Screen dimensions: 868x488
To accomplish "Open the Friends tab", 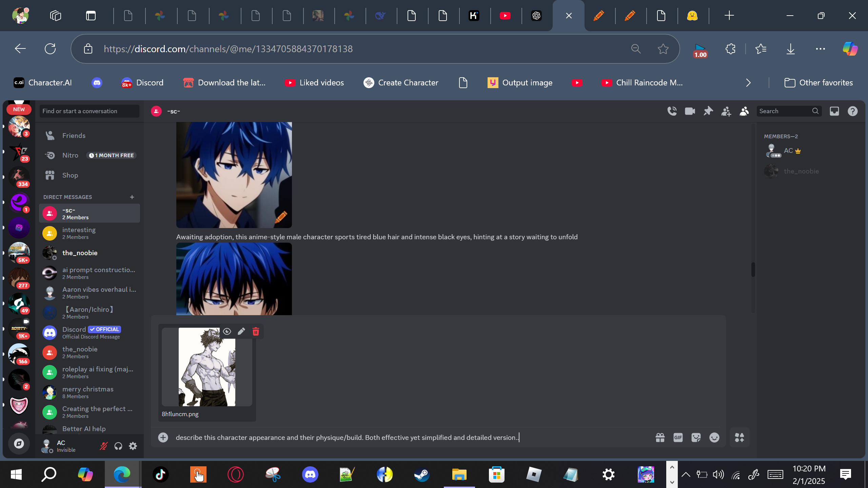I will [74, 136].
